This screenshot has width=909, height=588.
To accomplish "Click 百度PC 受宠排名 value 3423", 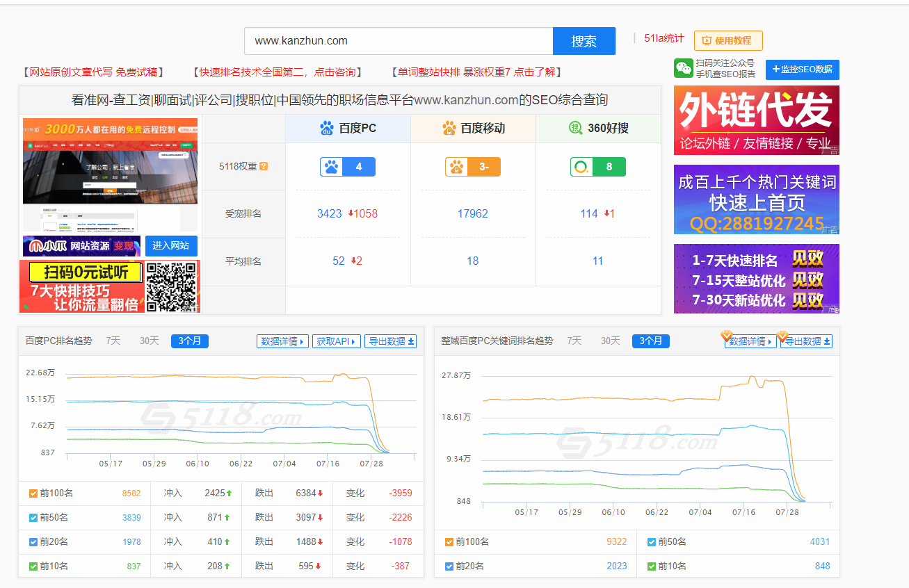I will pos(330,213).
